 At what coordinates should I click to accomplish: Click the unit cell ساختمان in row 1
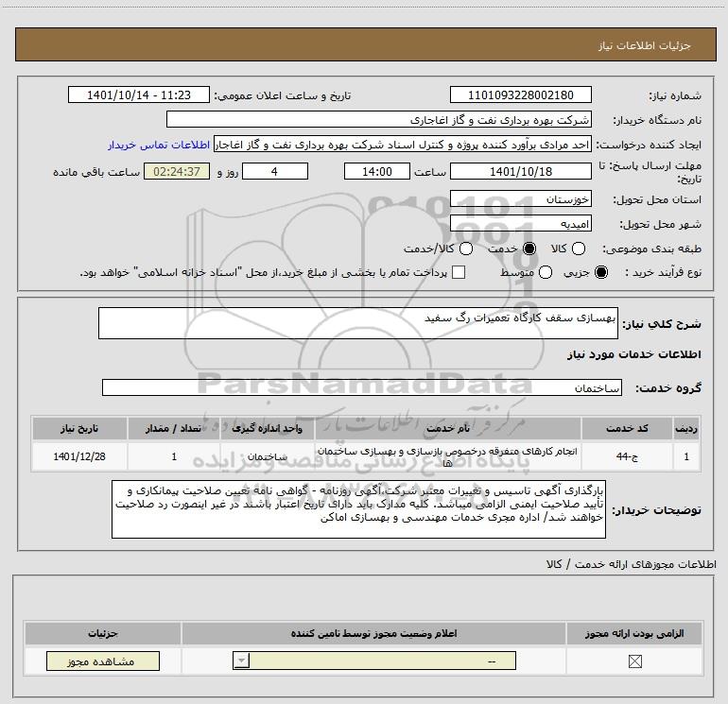(267, 456)
